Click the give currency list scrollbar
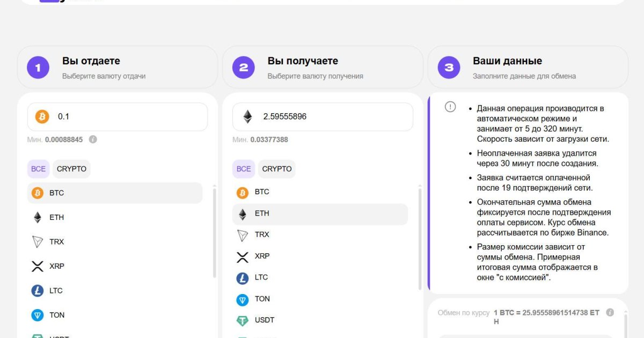This screenshot has width=644, height=338. [214, 232]
